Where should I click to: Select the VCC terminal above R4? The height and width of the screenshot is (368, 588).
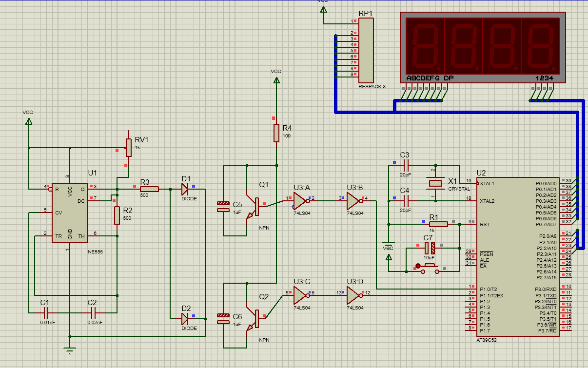point(276,79)
